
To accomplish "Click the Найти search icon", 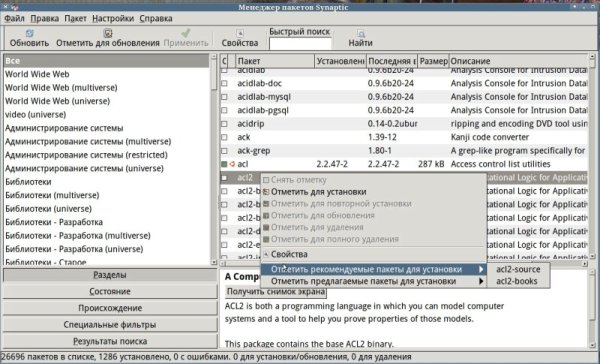I will tap(360, 34).
